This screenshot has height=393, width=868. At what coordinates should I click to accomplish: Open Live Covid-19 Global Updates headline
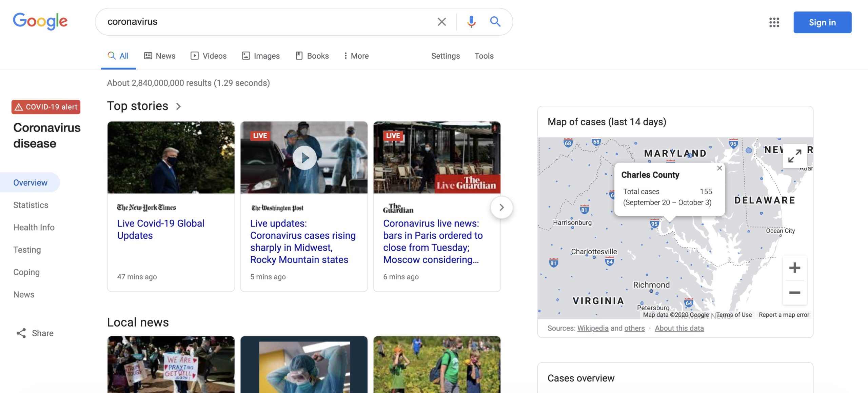pyautogui.click(x=161, y=229)
